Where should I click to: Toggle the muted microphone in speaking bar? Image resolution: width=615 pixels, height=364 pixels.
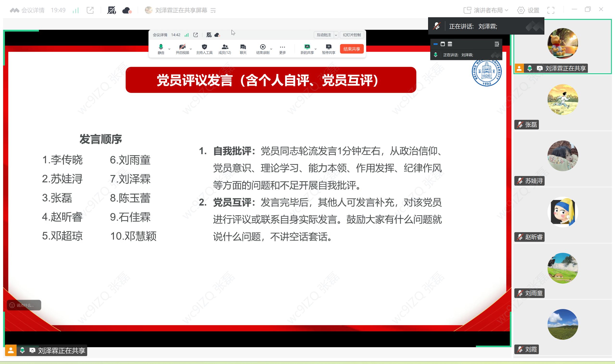click(x=437, y=26)
